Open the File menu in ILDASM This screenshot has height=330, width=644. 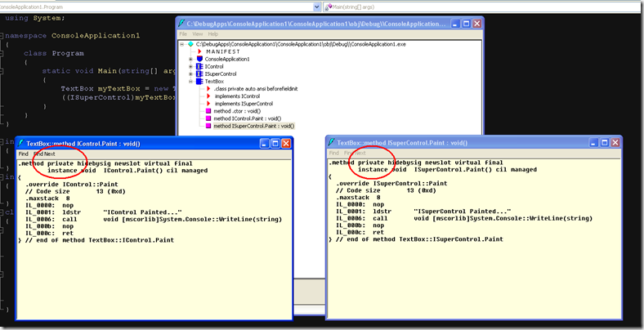click(x=183, y=34)
